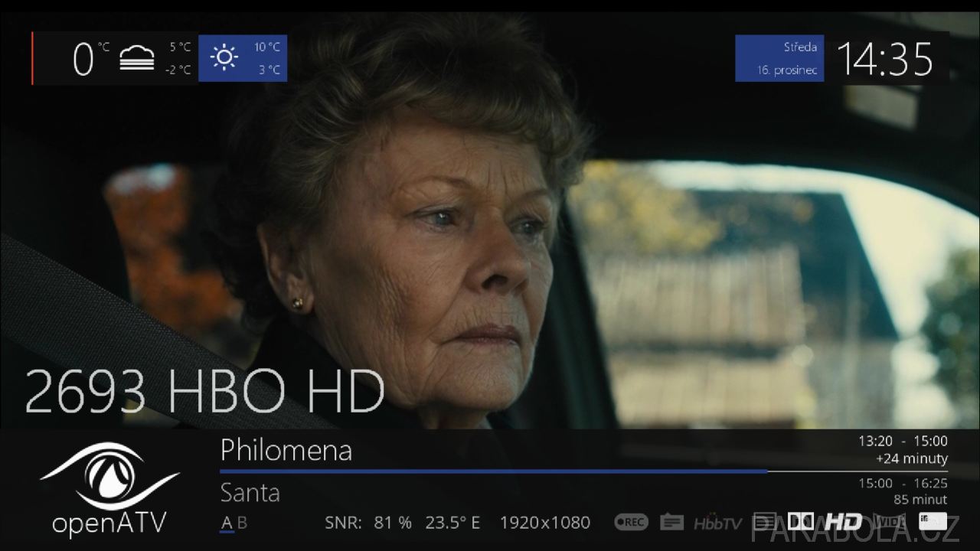Click the HD format indicator icon

[x=844, y=522]
